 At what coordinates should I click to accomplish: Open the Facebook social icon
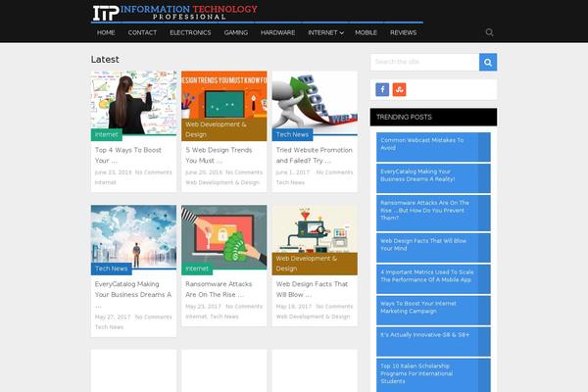click(x=382, y=89)
